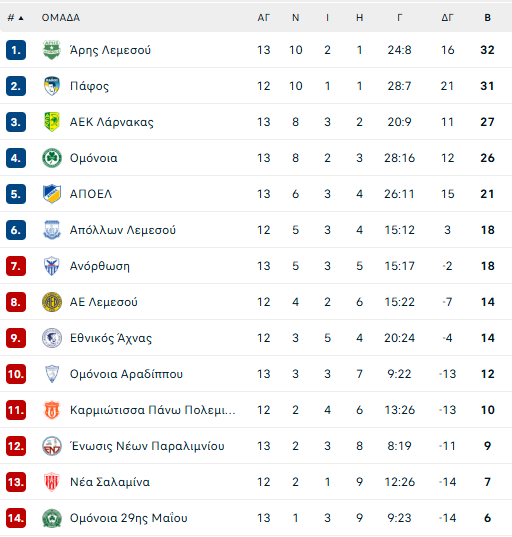Viewport: 512px width, 537px height.
Task: Click the Νέα Σαλαμίνα red-striped crest
Action: (52, 482)
